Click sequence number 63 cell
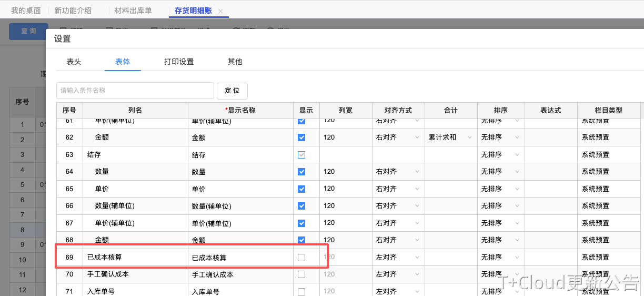Image resolution: width=644 pixels, height=296 pixels. 69,155
